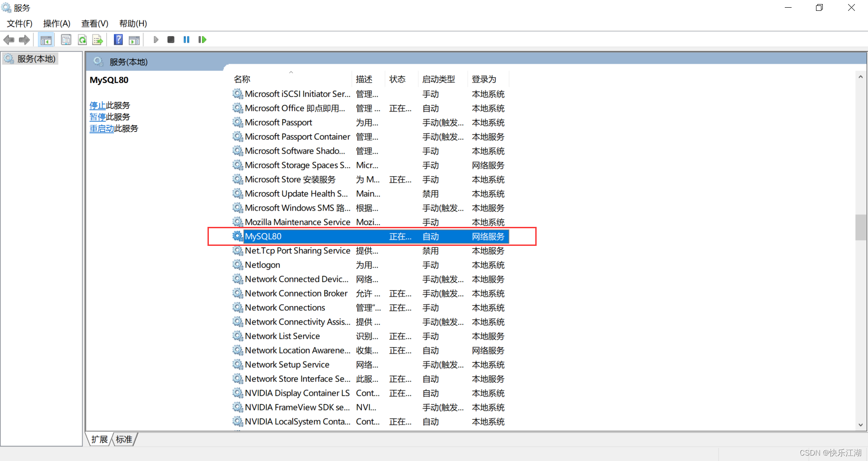Screen dimensions: 868x461
Task: Click the MySQL80 service name in the list
Action: [x=263, y=236]
